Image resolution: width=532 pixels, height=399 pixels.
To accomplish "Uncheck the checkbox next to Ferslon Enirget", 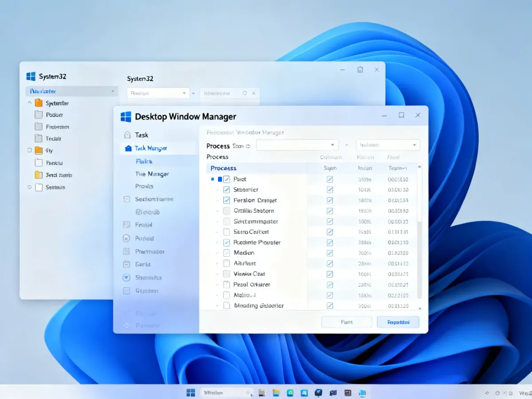I will tap(227, 200).
